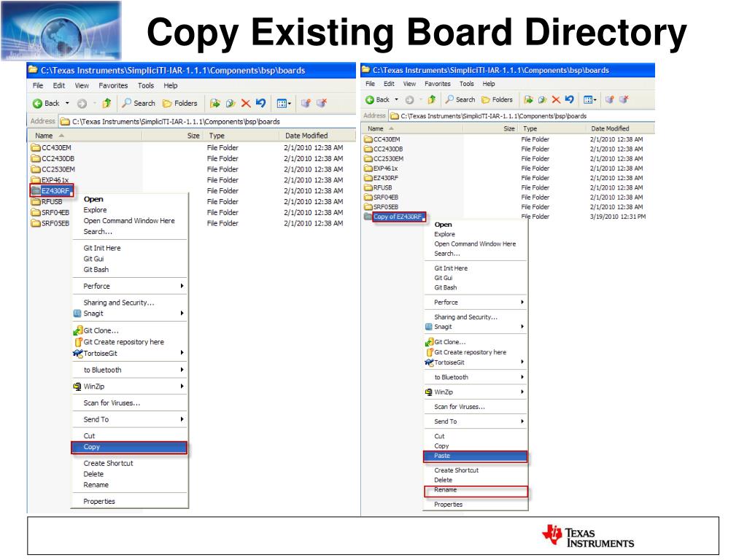747x560 pixels.
Task: Open Favorites menu in left window
Action: [x=113, y=86]
